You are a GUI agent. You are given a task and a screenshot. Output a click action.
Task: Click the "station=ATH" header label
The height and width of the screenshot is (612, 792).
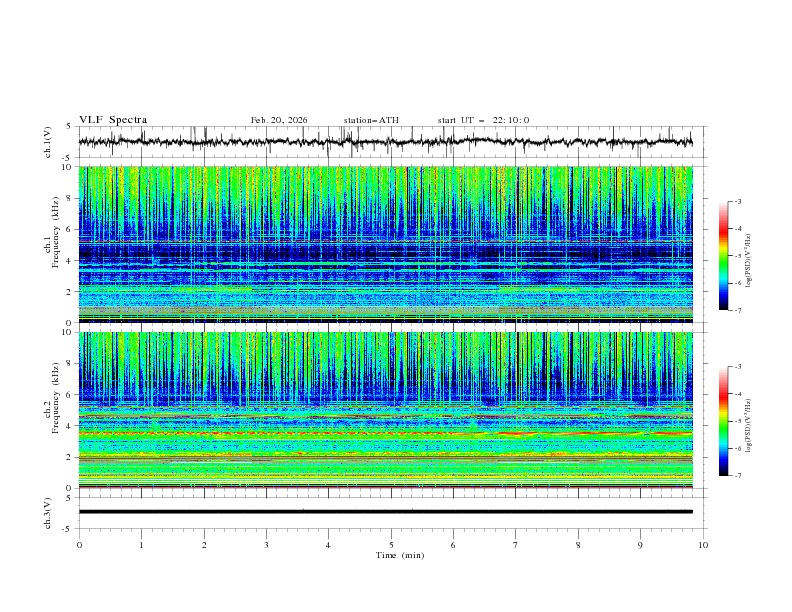click(x=371, y=120)
